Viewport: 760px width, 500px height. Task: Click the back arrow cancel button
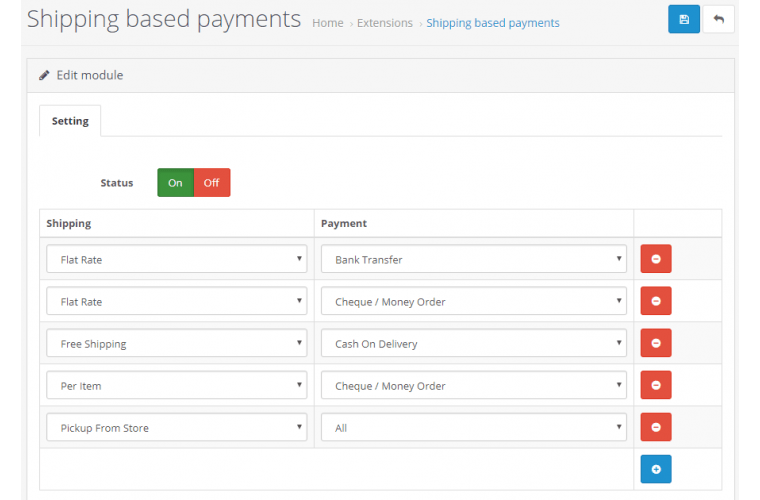(x=718, y=19)
